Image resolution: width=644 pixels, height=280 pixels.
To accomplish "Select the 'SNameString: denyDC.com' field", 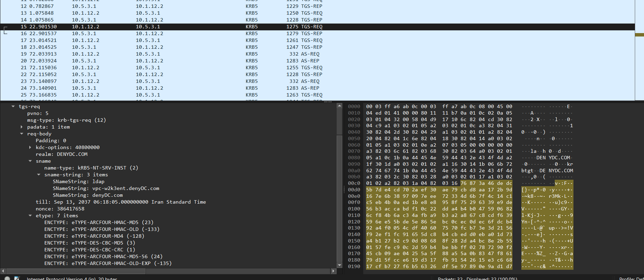I will pos(88,195).
